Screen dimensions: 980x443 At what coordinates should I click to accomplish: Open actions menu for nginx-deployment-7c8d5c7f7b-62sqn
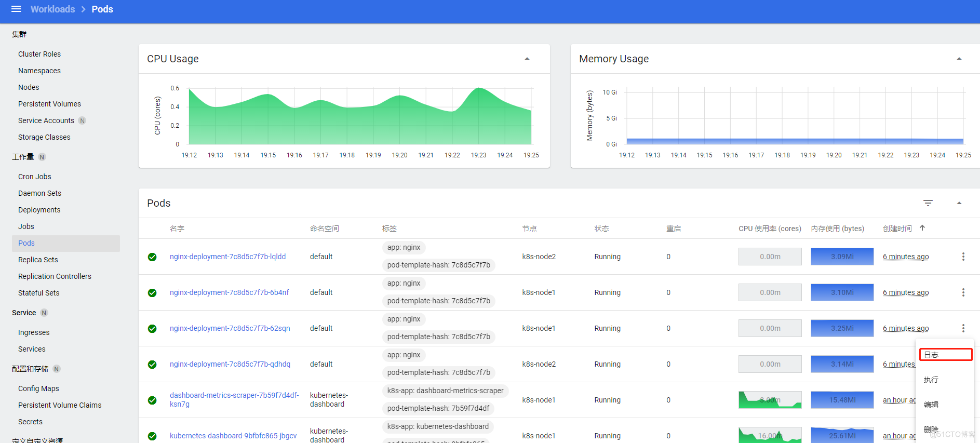[963, 328]
